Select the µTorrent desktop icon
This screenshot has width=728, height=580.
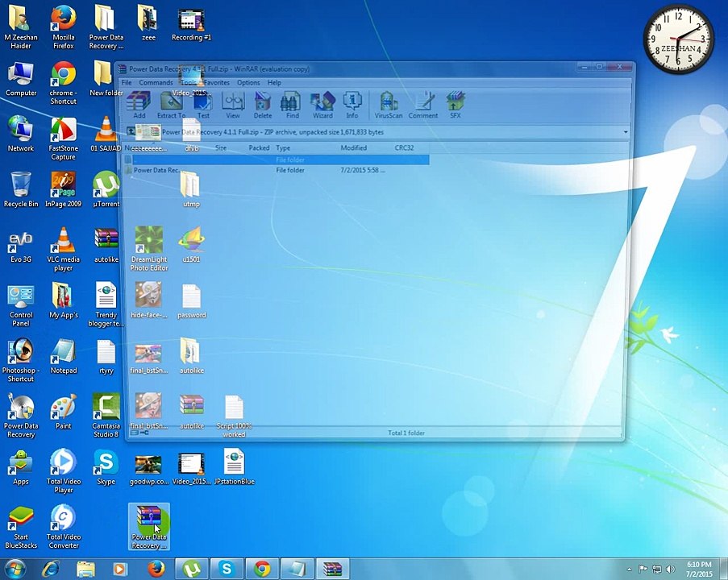point(106,189)
